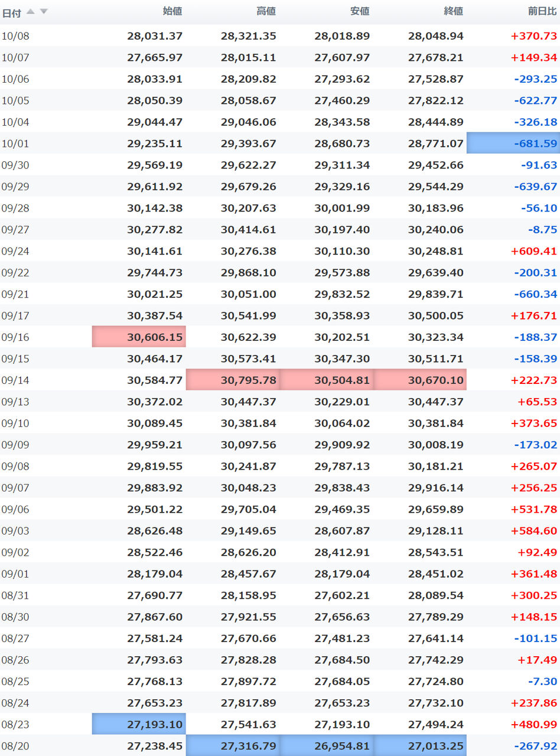
Task: Click the highlighted closing price 30,670.10
Action: point(420,380)
